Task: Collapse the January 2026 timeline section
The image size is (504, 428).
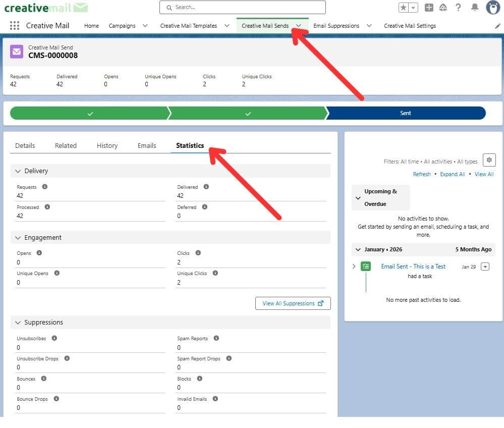Action: pyautogui.click(x=358, y=249)
